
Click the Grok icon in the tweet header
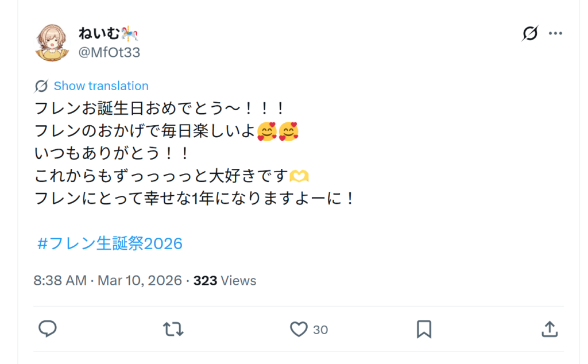tap(530, 34)
